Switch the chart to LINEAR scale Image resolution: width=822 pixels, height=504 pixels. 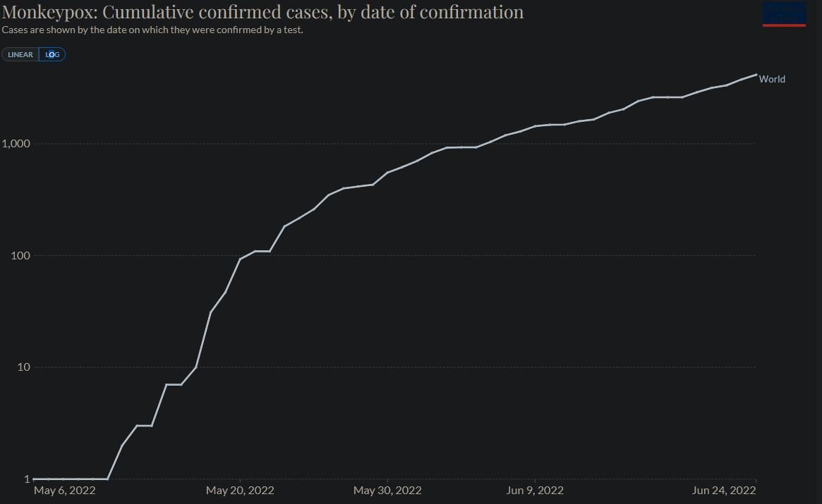(x=20, y=55)
